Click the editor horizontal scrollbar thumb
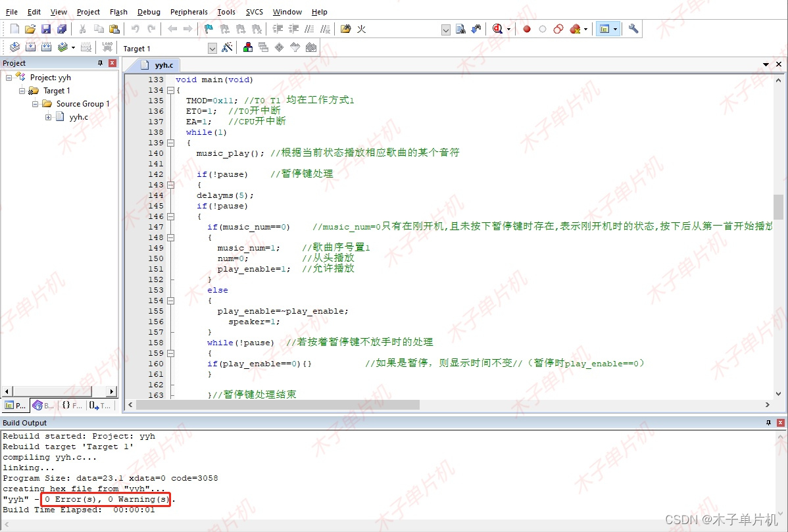Image resolution: width=788 pixels, height=532 pixels. point(278,405)
